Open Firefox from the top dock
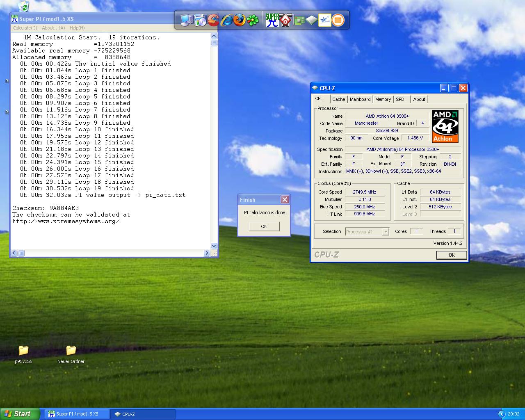Screen dimensions: 525x420 240,20
